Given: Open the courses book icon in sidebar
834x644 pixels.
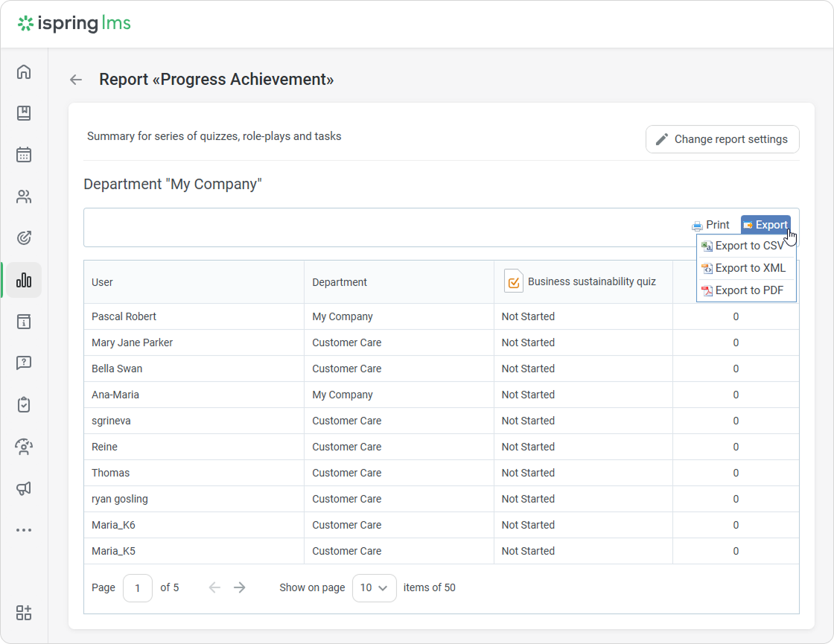Looking at the screenshot, I should point(24,113).
